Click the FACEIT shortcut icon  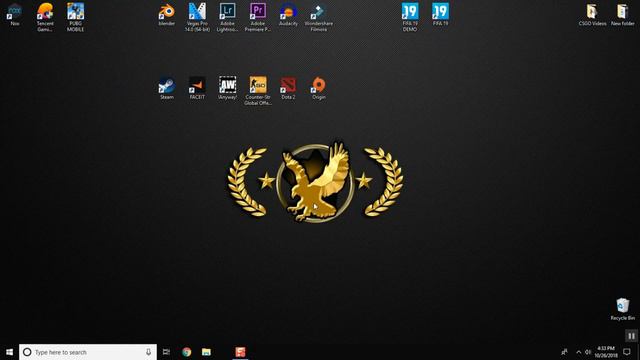point(197,88)
